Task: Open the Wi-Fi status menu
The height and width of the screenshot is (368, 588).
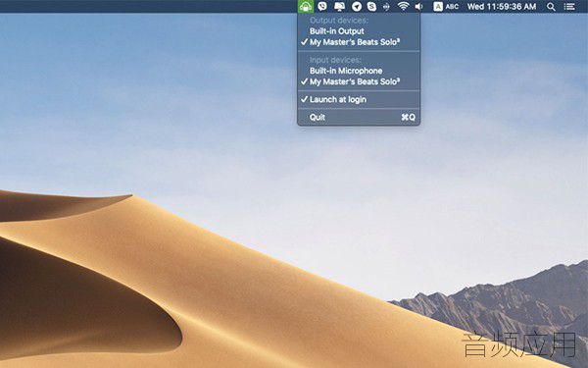Action: click(404, 7)
